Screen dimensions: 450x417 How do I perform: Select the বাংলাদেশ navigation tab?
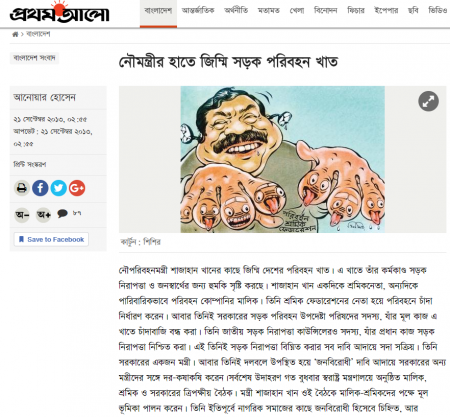[158, 13]
